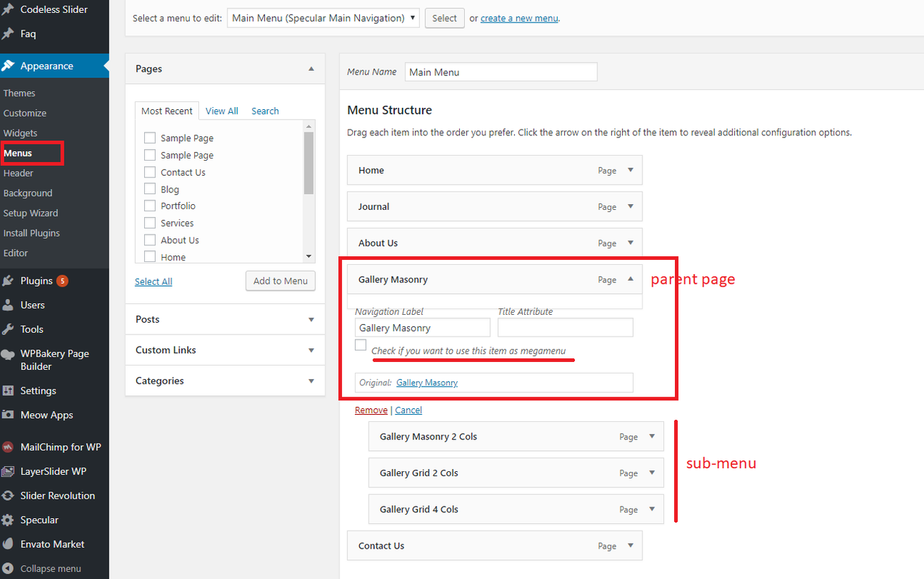Switch to the View All tab
Screen dimensions: 924x579
coord(222,111)
